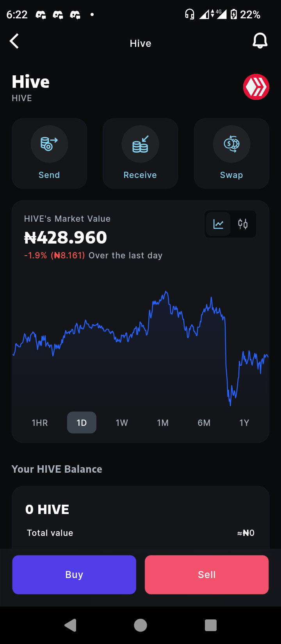The image size is (281, 644).
Task: Switch to candlestick chart view
Action: pyautogui.click(x=243, y=224)
